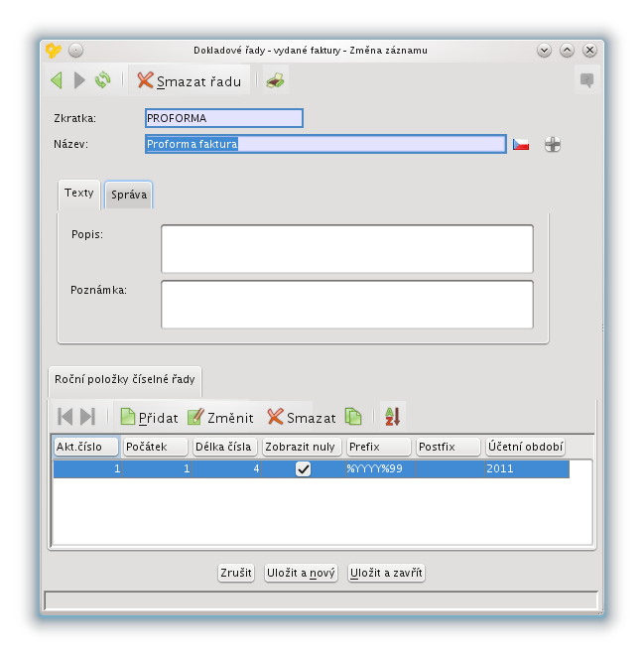Click Změnit to edit the yearly item
Screen dimensions: 644x655
click(220, 417)
